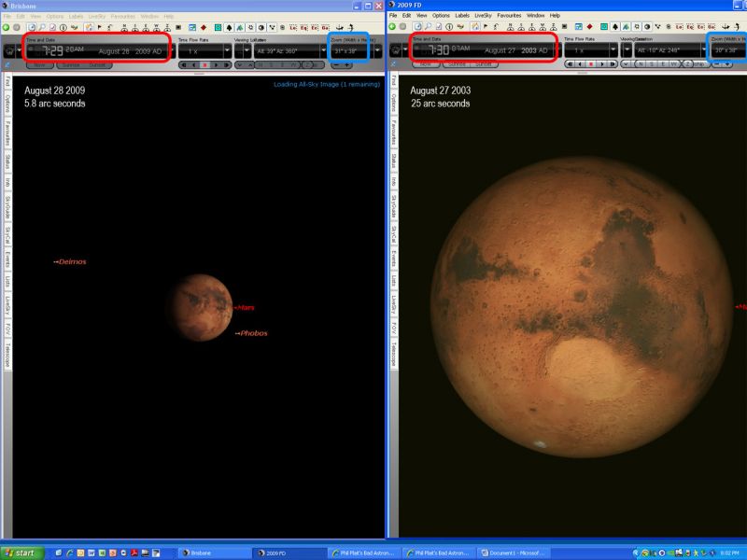Click the Deimos label in Brisbane sky view
747x560 pixels.
pos(73,261)
